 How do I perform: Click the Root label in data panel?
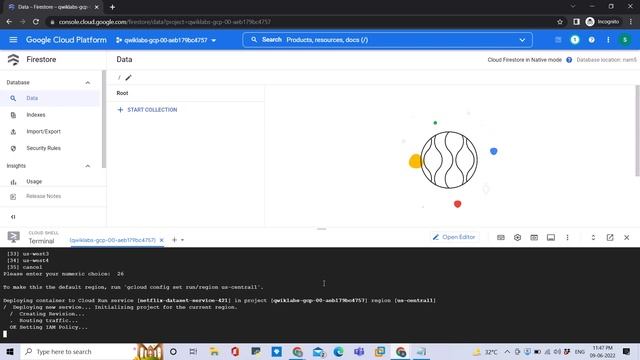click(x=122, y=93)
